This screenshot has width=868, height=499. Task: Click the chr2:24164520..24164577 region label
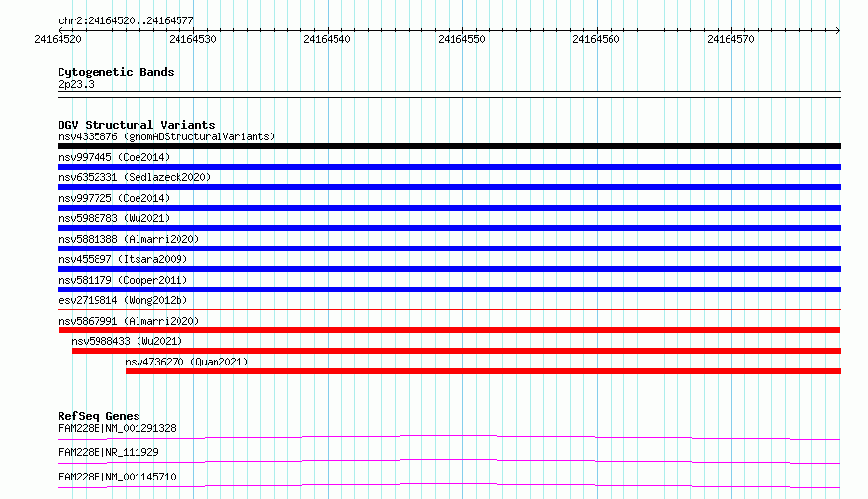tap(126, 20)
